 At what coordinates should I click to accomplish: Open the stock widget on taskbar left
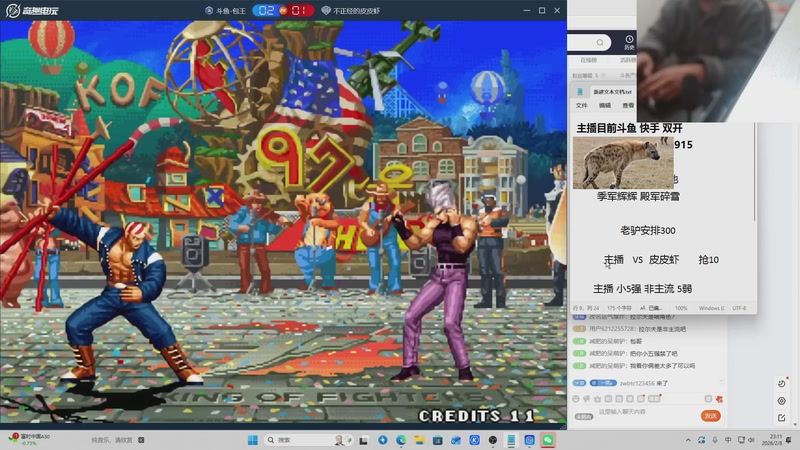coord(31,439)
